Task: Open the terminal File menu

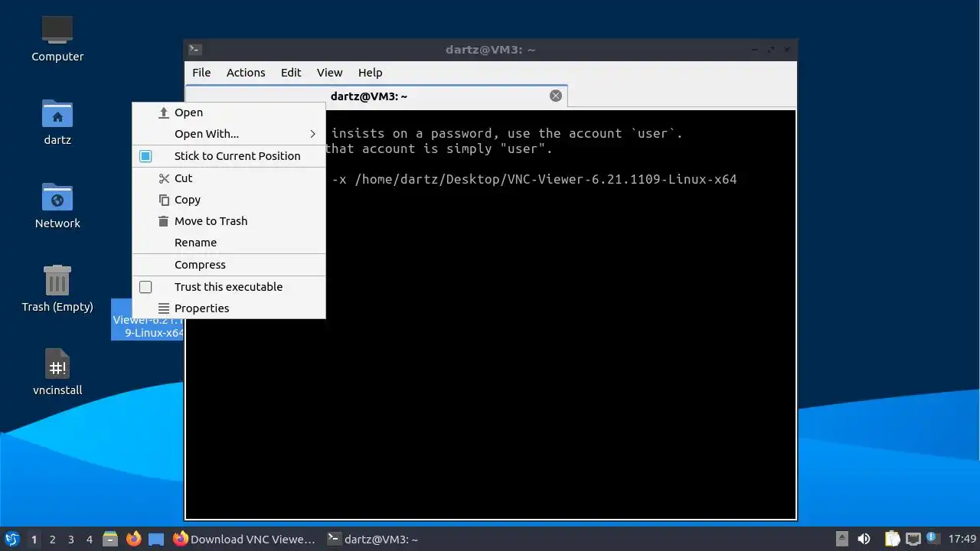Action: 201,73
